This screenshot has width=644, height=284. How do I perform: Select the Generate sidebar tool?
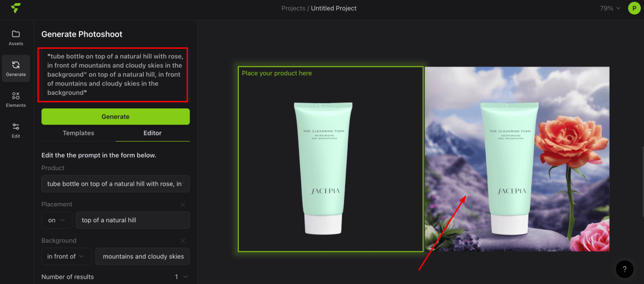(16, 69)
